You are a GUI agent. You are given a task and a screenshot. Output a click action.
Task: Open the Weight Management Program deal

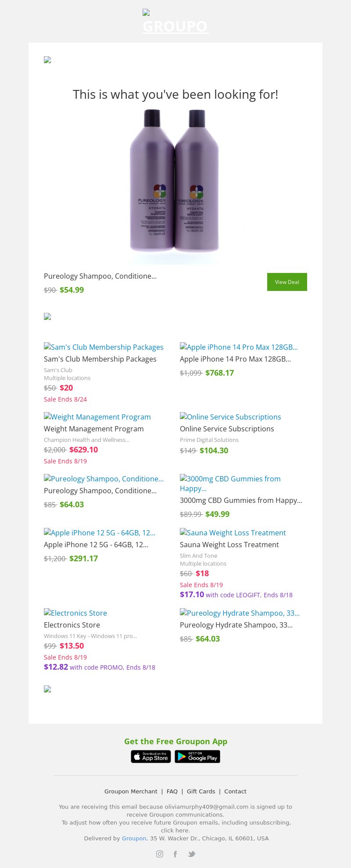point(97,417)
